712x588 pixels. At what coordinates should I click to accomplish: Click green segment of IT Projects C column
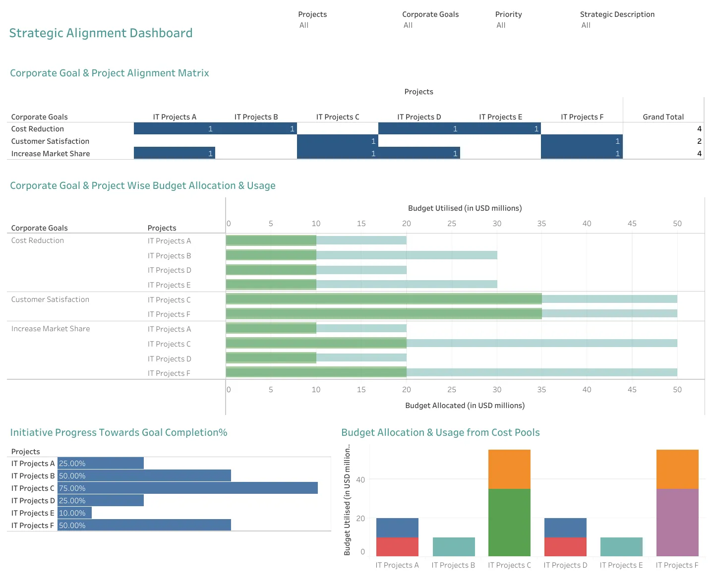pyautogui.click(x=509, y=523)
